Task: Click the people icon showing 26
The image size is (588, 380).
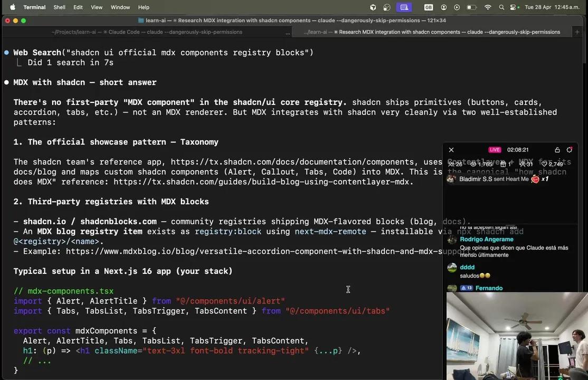Action: 455,164
